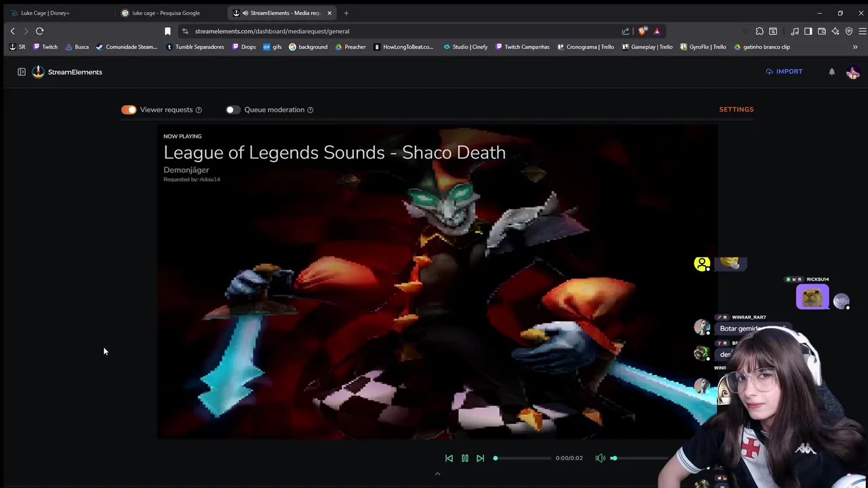Close the StreamElements browser tab
The image size is (868, 488).
(x=330, y=13)
